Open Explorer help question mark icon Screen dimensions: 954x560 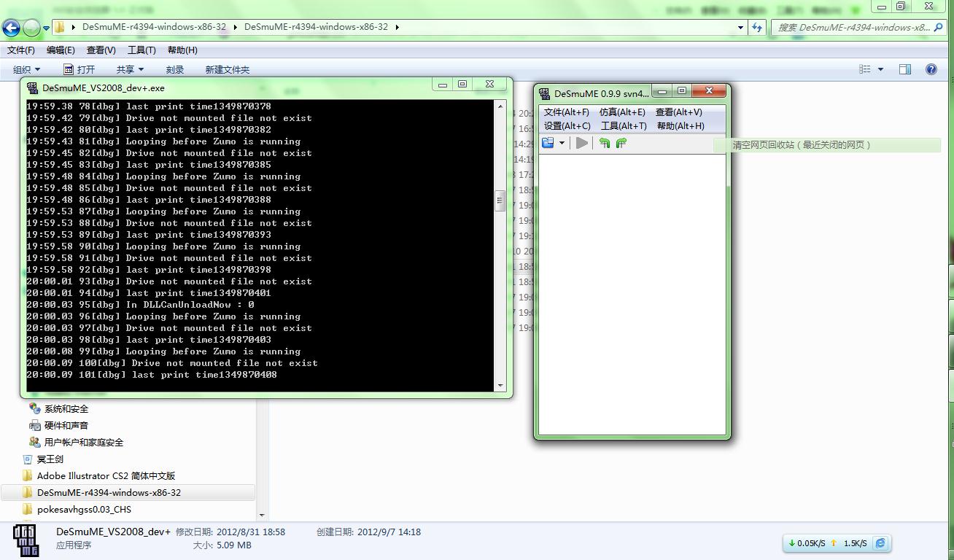(931, 69)
